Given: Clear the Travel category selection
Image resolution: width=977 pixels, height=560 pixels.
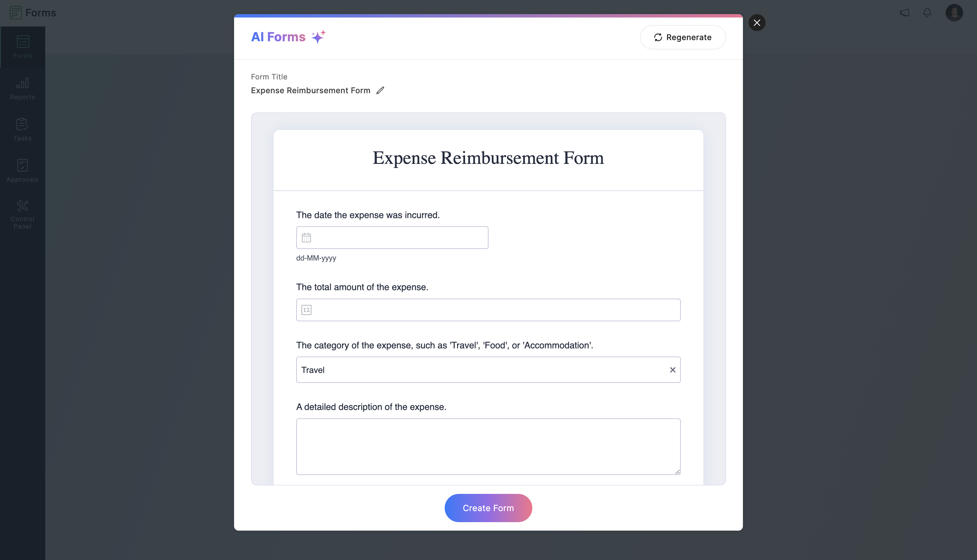Looking at the screenshot, I should click(673, 370).
